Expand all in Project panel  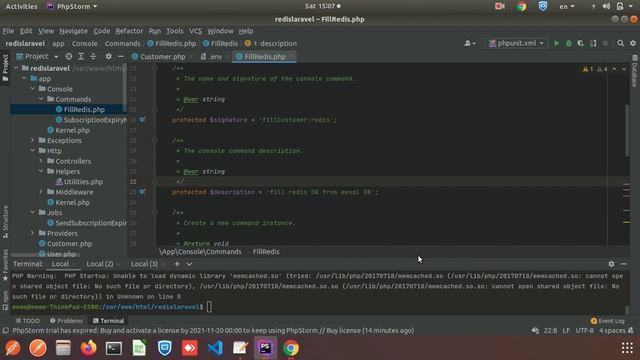click(x=81, y=56)
